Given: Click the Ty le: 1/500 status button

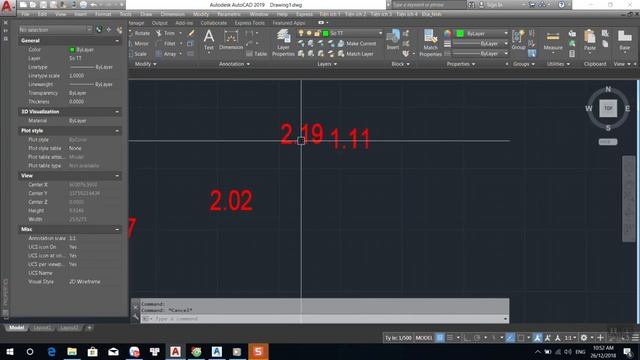Looking at the screenshot, I should pyautogui.click(x=398, y=338).
